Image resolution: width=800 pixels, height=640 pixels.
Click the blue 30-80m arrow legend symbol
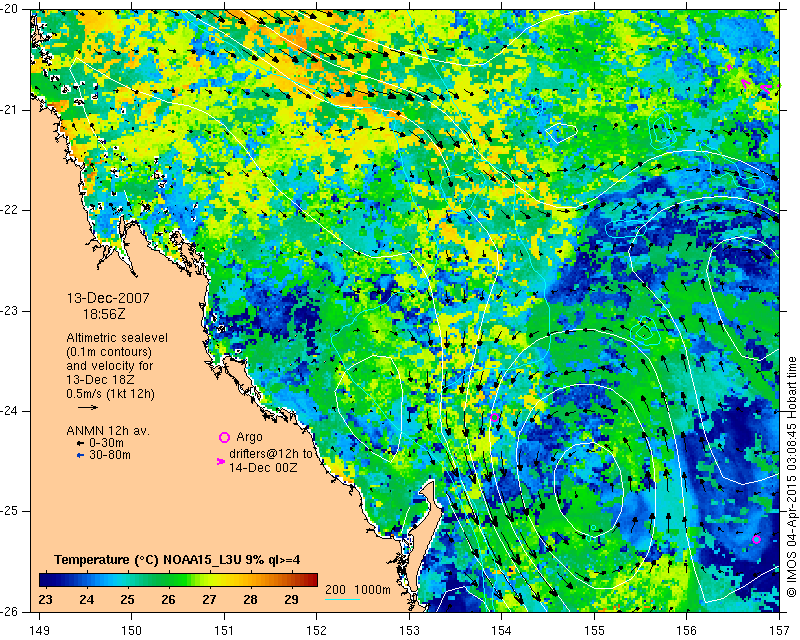pos(80,455)
